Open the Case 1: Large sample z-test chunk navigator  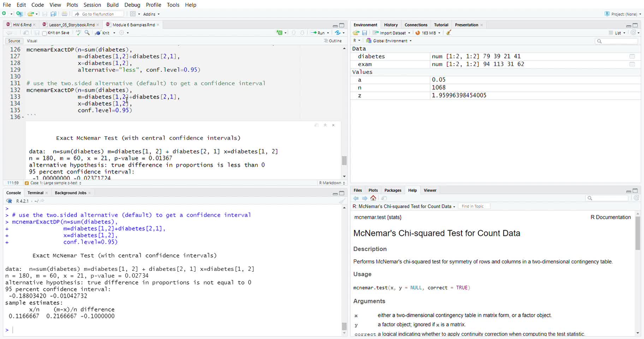(x=53, y=183)
